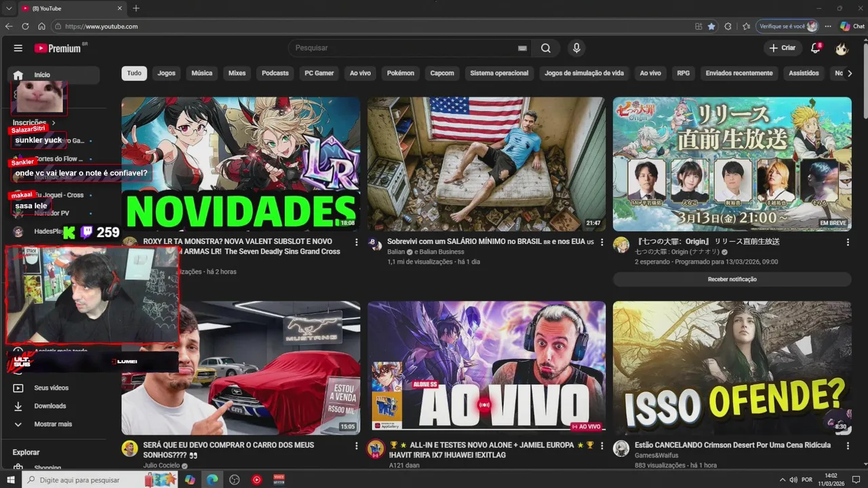Open the ISSO OFENDE? video thumbnail
This screenshot has height=488, width=868.
click(x=732, y=368)
